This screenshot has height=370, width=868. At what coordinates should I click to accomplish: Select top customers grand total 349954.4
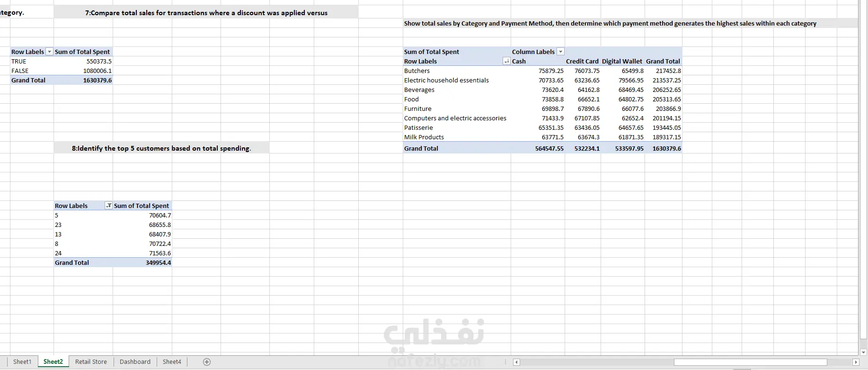(142, 262)
